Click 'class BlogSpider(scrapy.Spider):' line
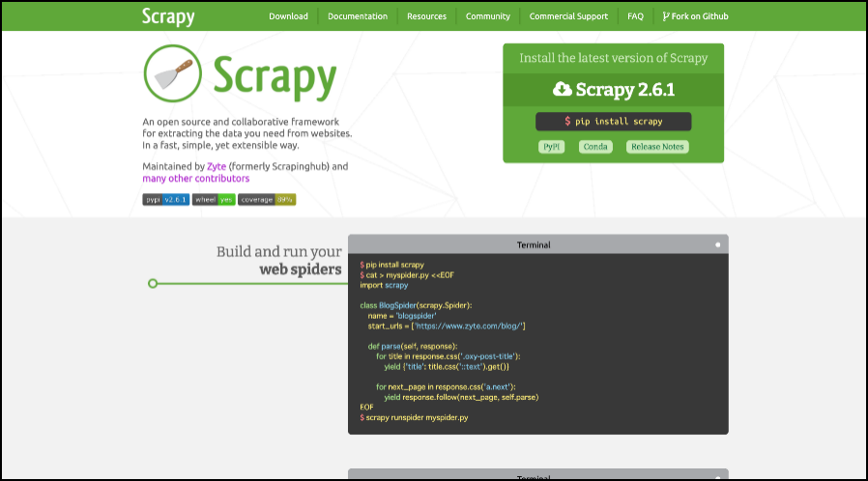This screenshot has width=868, height=481. pyautogui.click(x=416, y=305)
